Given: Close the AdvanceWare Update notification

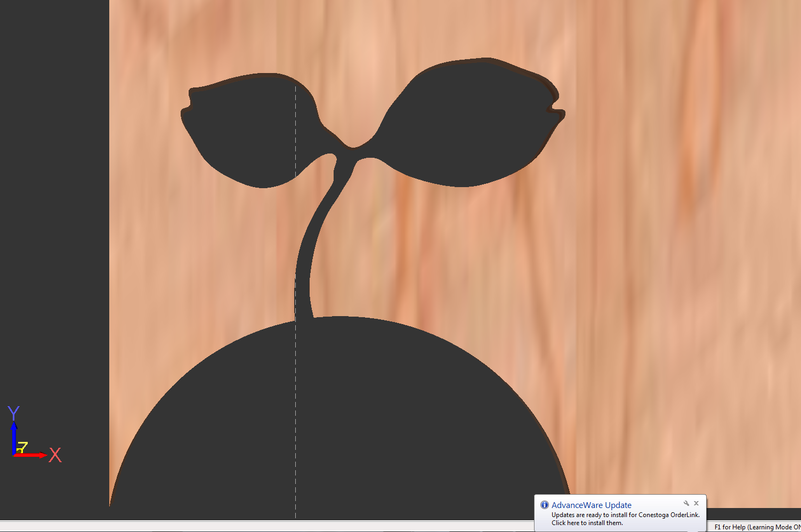Looking at the screenshot, I should 696,503.
